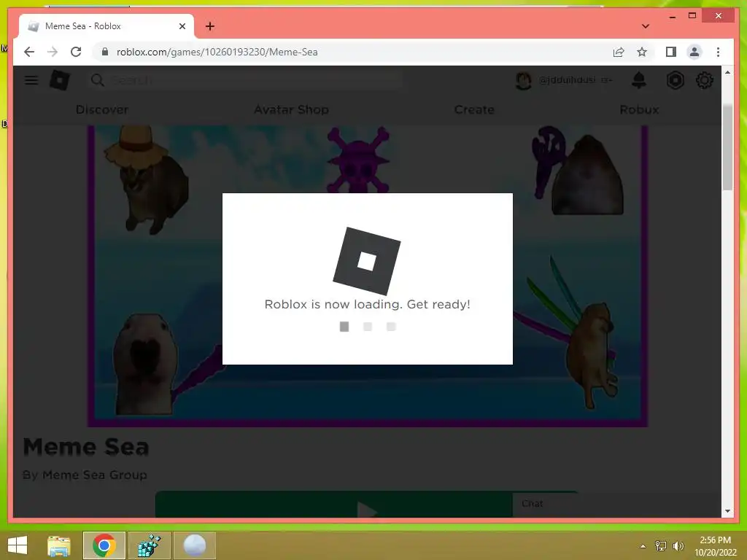Open the Robux page

point(639,109)
